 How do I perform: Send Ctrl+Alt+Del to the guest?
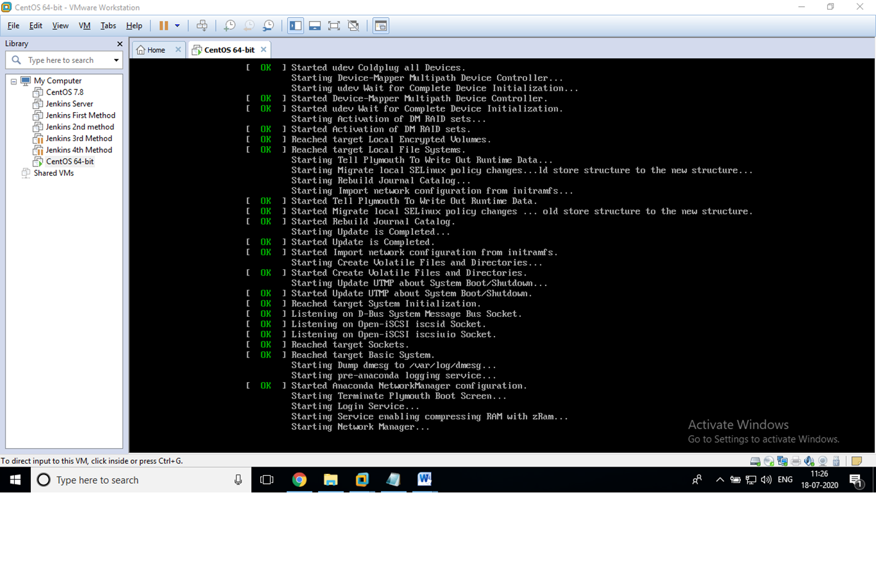pyautogui.click(x=202, y=25)
